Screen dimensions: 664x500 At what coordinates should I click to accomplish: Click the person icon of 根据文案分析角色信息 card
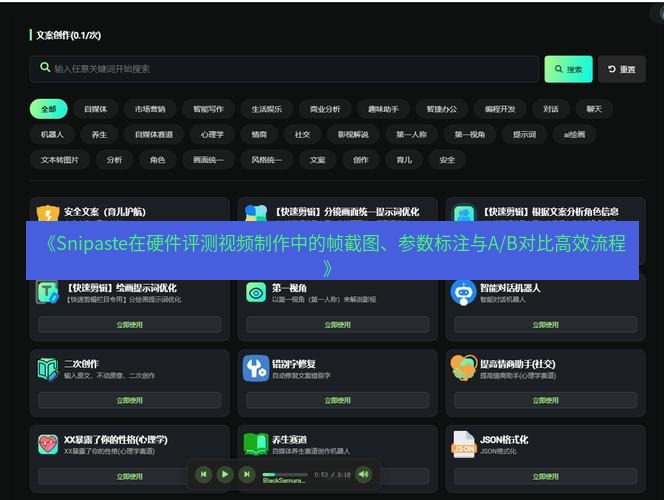pyautogui.click(x=464, y=214)
